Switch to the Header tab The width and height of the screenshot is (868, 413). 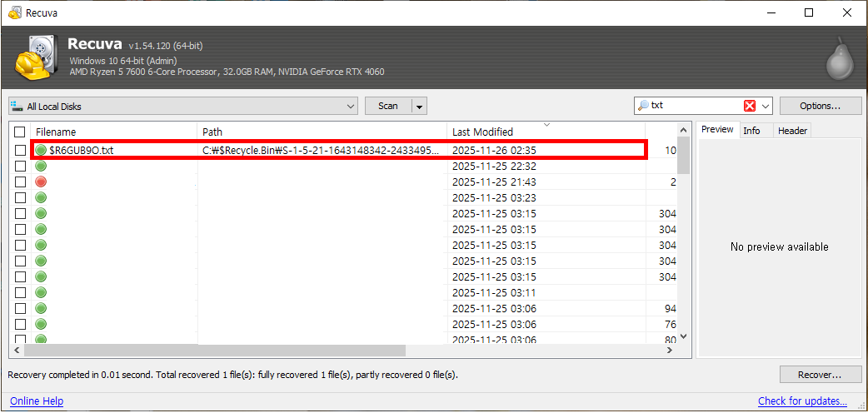(x=792, y=130)
